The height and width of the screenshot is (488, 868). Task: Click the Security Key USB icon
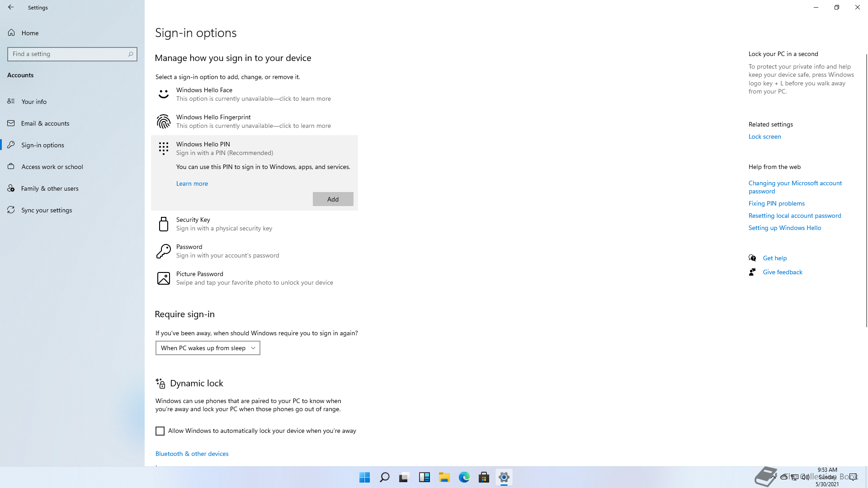[x=163, y=224]
